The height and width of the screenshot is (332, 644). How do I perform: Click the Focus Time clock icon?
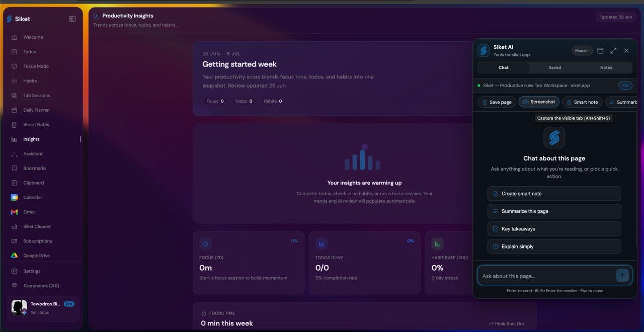pyautogui.click(x=204, y=313)
